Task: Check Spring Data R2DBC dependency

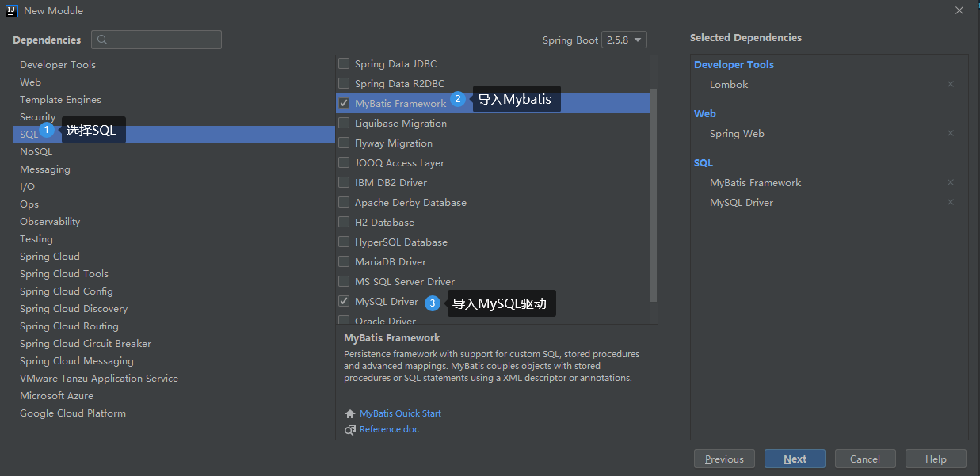Action: pyautogui.click(x=344, y=83)
